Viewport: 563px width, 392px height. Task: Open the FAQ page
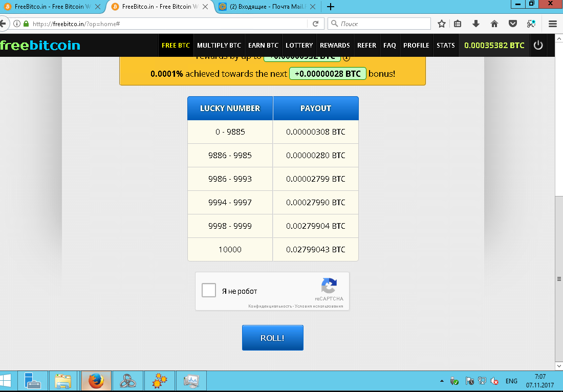(x=389, y=45)
